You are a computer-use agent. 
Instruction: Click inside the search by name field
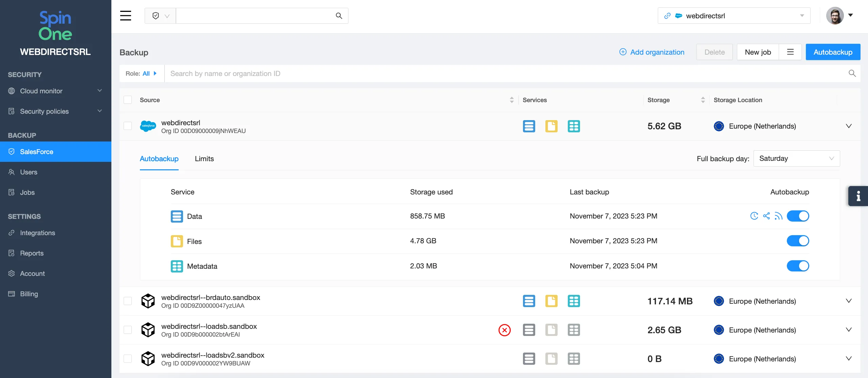click(x=340, y=73)
